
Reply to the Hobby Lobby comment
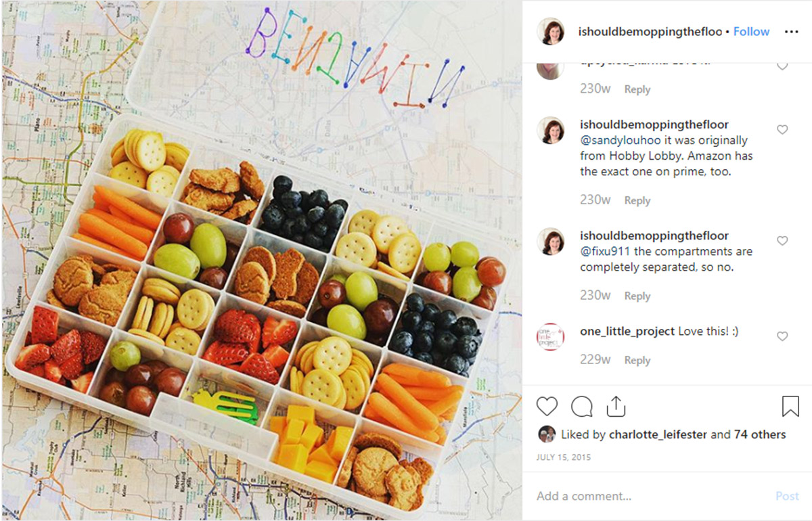tap(637, 200)
